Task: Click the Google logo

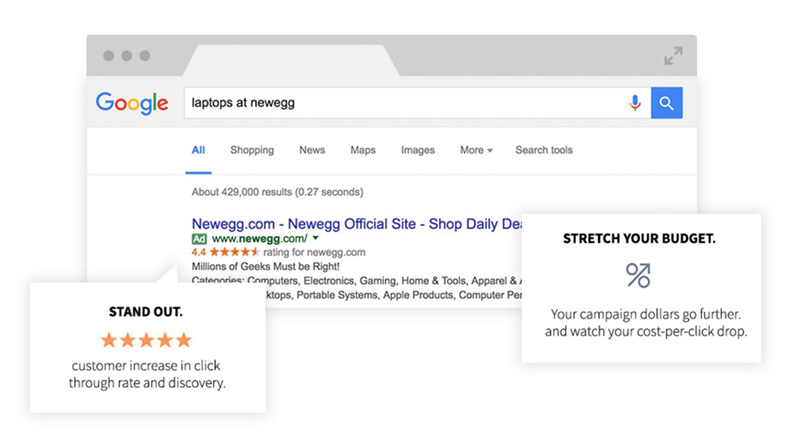Action: 132,104
